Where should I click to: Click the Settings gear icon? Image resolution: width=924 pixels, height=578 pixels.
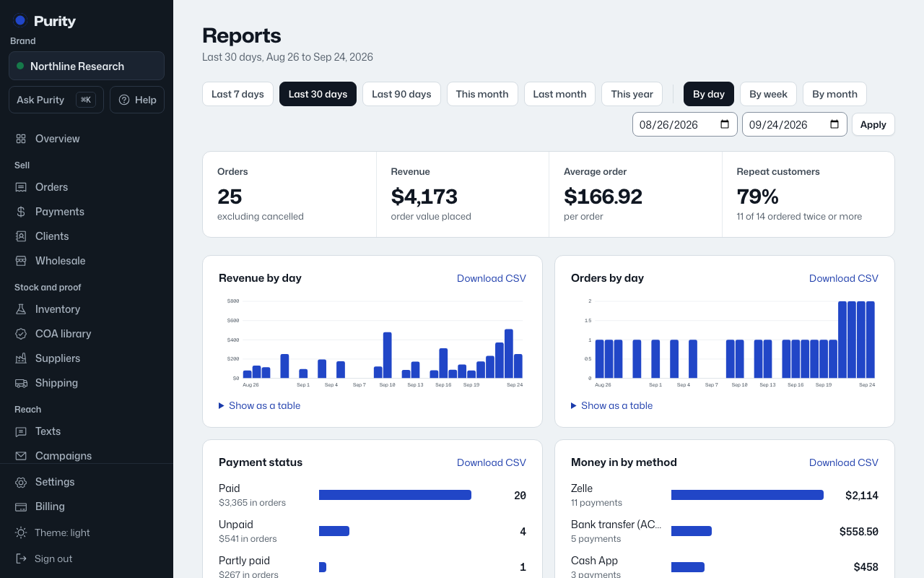[x=21, y=482]
